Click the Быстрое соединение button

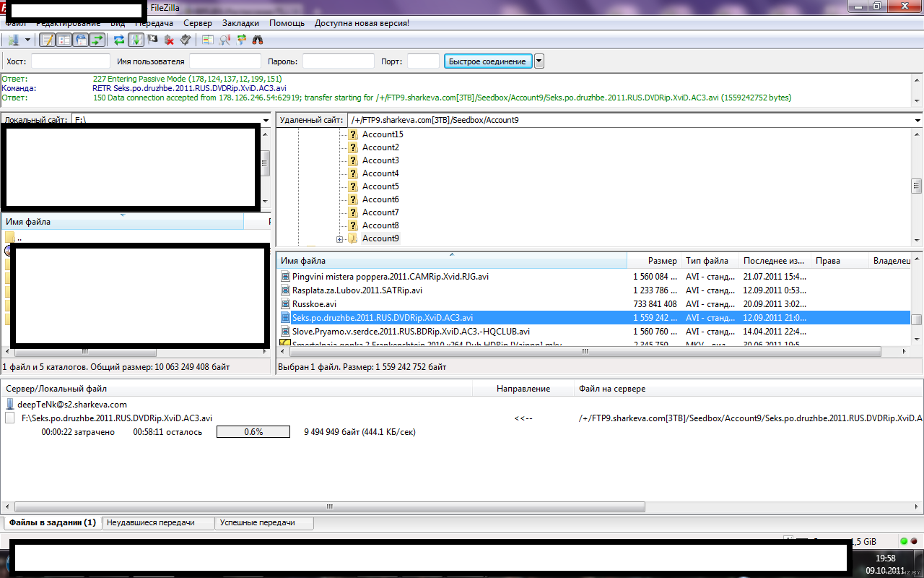point(487,61)
